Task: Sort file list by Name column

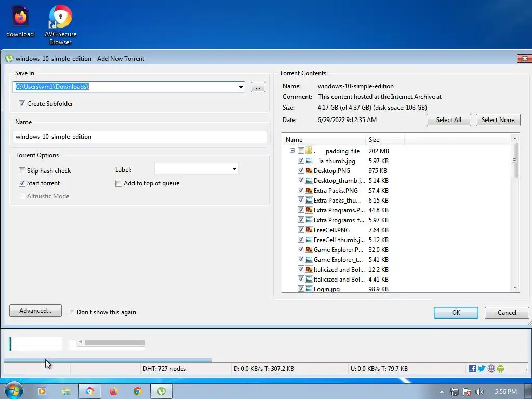Action: 324,139
